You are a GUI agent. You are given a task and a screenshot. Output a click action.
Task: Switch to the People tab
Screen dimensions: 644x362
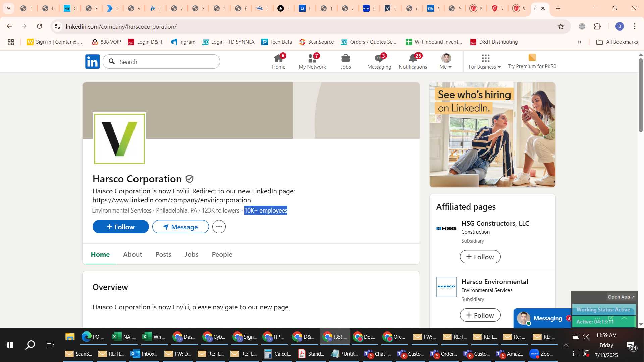click(222, 254)
